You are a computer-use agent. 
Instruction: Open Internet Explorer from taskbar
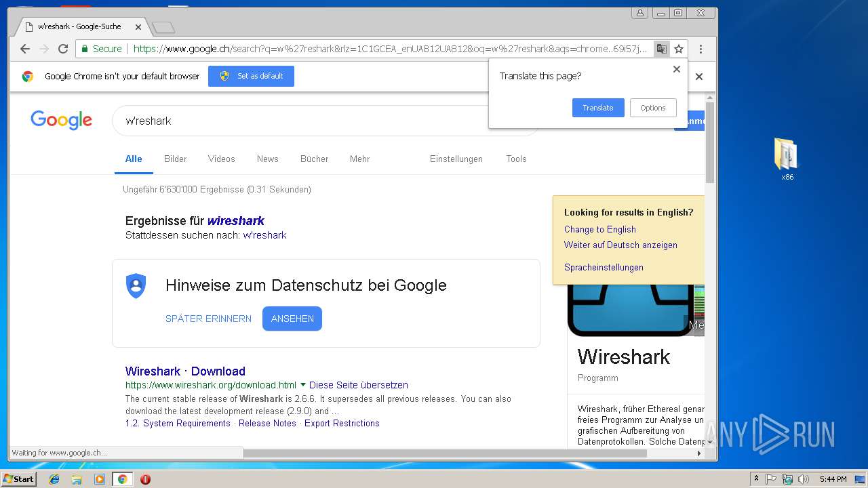click(x=54, y=479)
